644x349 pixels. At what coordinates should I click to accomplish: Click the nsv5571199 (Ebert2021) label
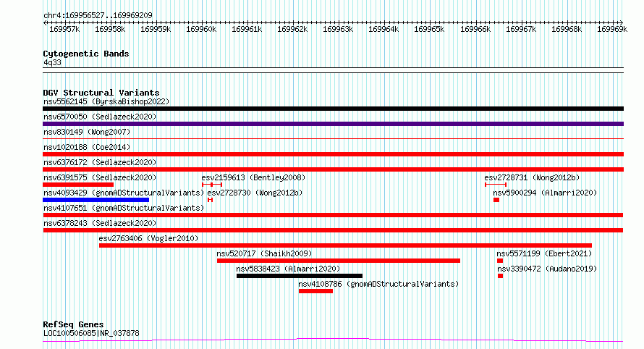point(544,253)
